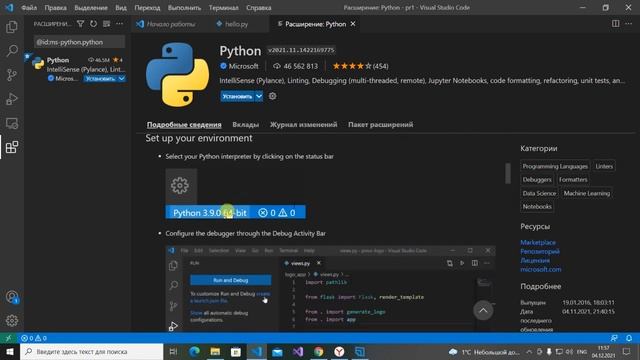The width and height of the screenshot is (640, 360).
Task: Select the Подробные сведения tab
Action: pyautogui.click(x=184, y=124)
